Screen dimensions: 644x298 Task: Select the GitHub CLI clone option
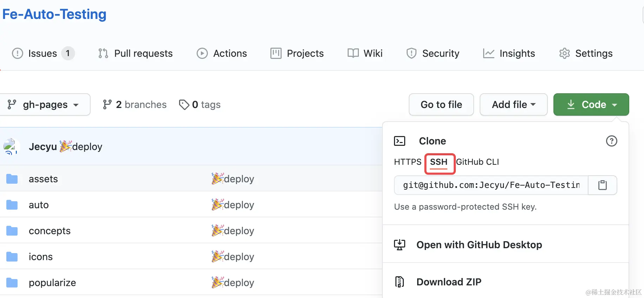[478, 162]
